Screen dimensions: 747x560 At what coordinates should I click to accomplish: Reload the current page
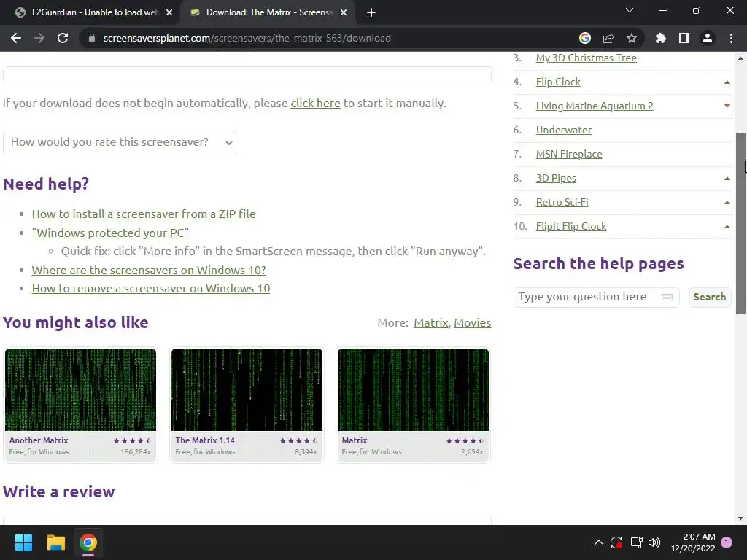pyautogui.click(x=63, y=38)
